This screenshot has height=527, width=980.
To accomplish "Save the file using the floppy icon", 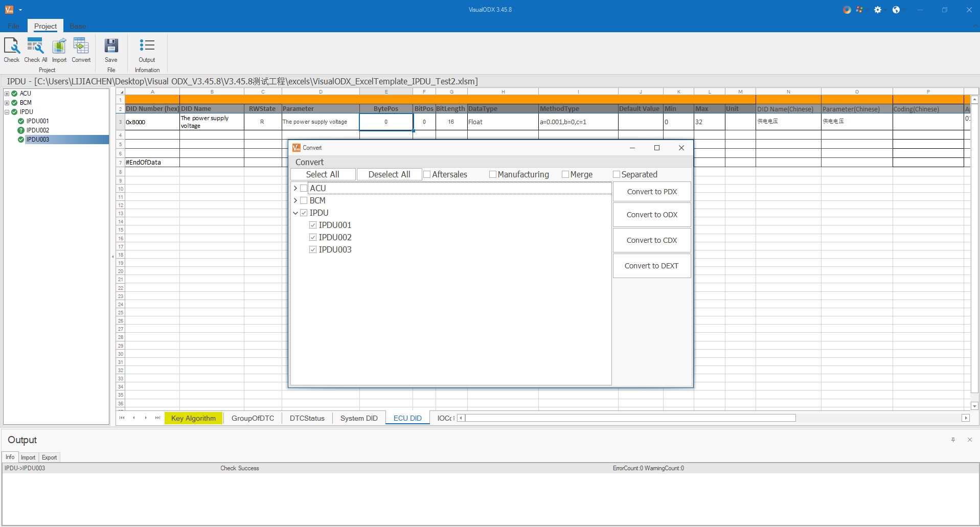I will [111, 50].
